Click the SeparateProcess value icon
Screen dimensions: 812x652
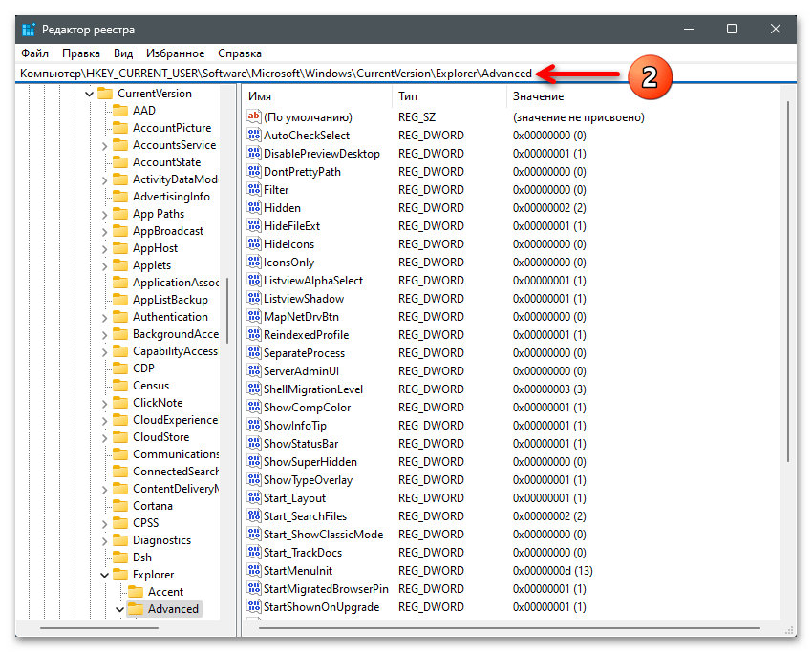(254, 353)
